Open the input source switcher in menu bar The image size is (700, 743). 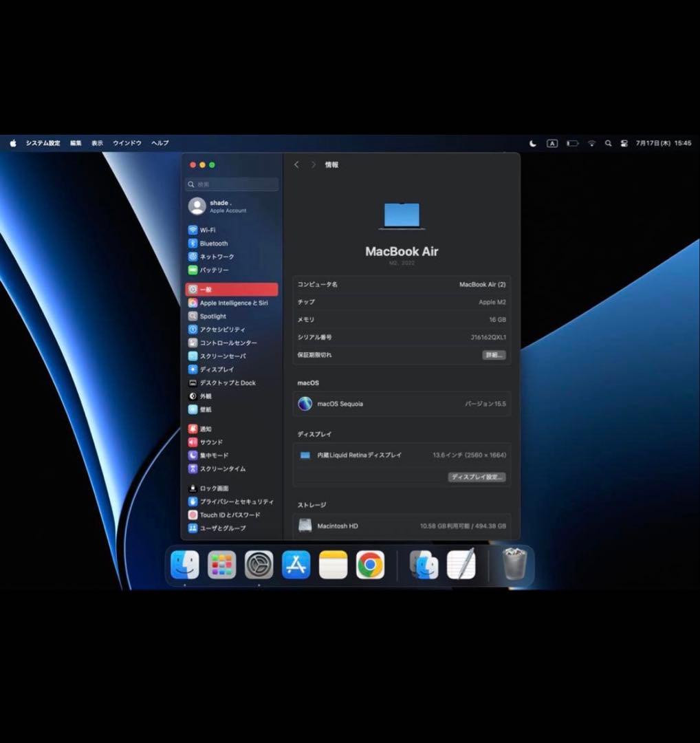tap(551, 143)
